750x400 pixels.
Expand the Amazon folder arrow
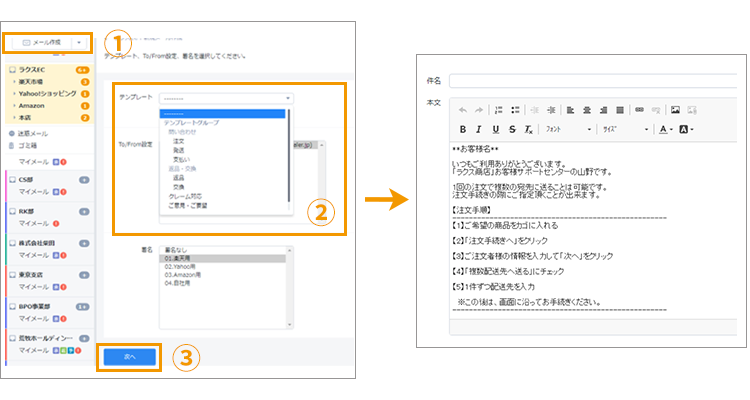point(14,106)
